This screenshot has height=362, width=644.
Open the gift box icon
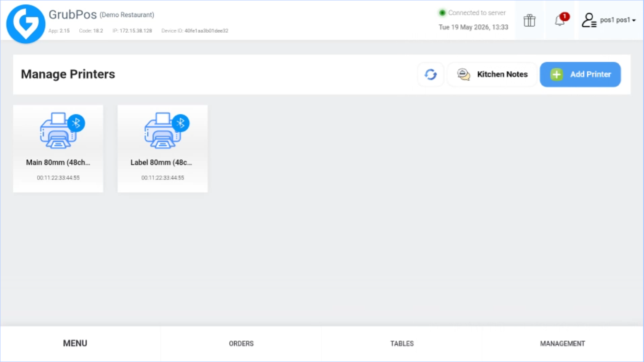pos(529,20)
